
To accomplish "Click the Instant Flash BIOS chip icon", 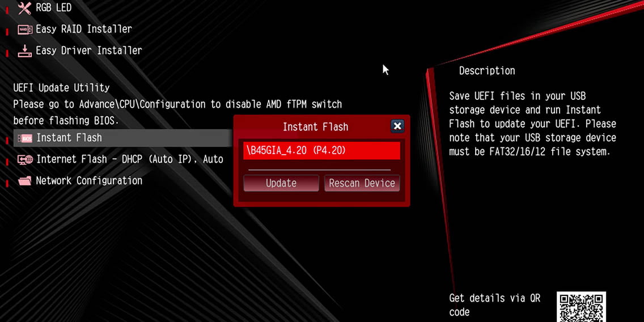I will (x=25, y=138).
